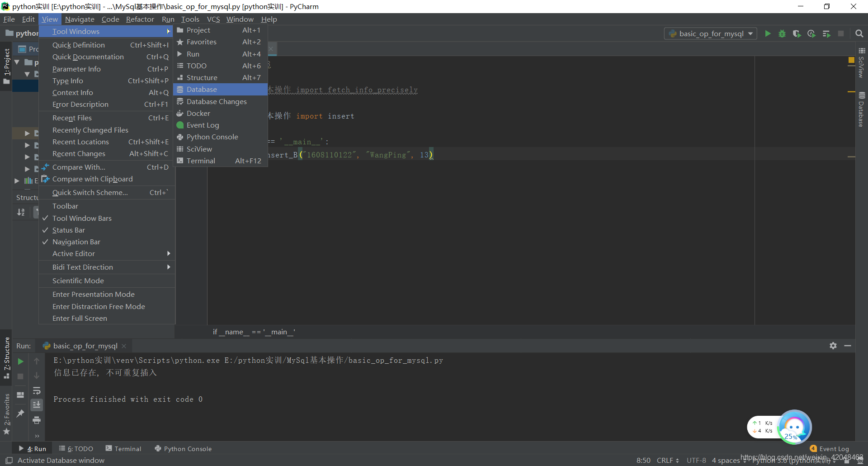
Task: Select Recent Files in View menu
Action: pos(107,118)
